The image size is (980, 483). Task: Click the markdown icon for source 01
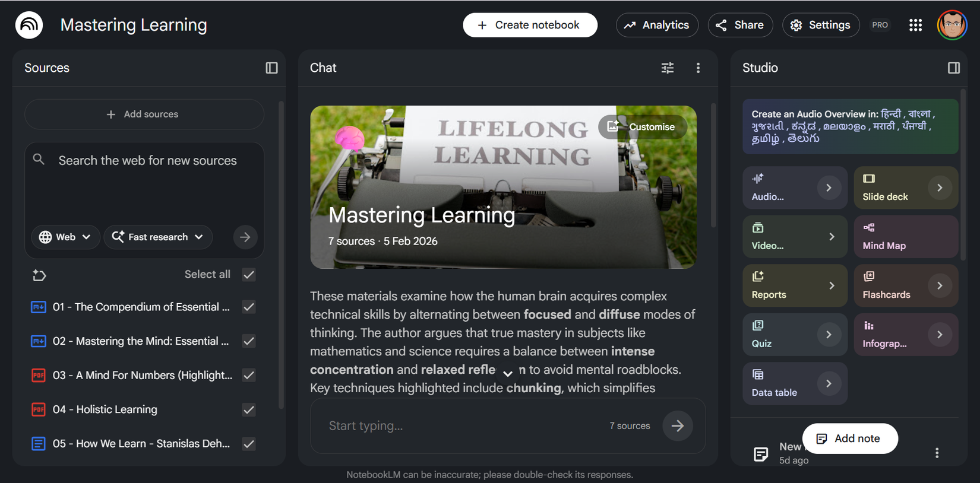point(38,307)
